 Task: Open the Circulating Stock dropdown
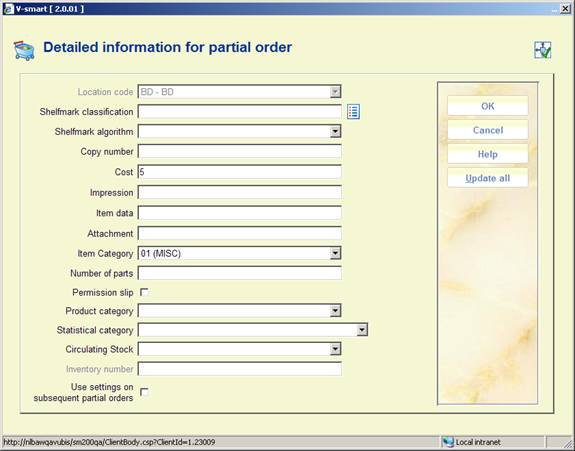335,349
